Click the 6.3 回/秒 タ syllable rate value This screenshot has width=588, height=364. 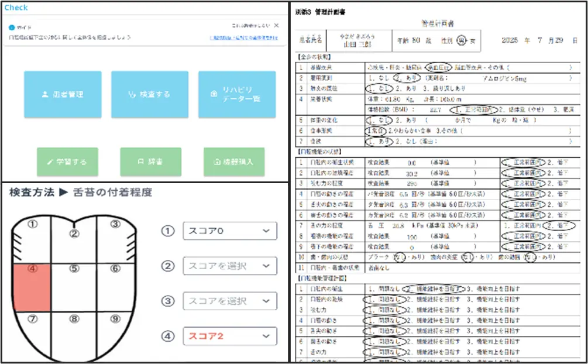411,205
